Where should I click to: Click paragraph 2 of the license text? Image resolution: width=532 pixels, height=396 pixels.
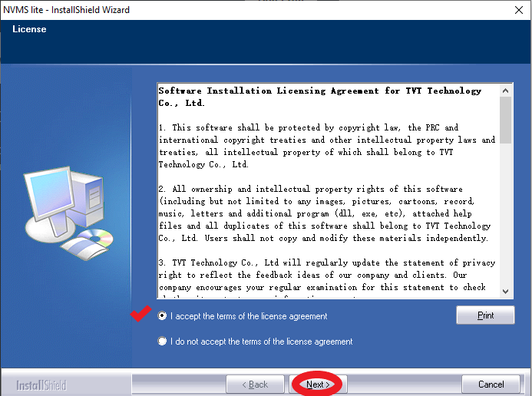pyautogui.click(x=325, y=213)
